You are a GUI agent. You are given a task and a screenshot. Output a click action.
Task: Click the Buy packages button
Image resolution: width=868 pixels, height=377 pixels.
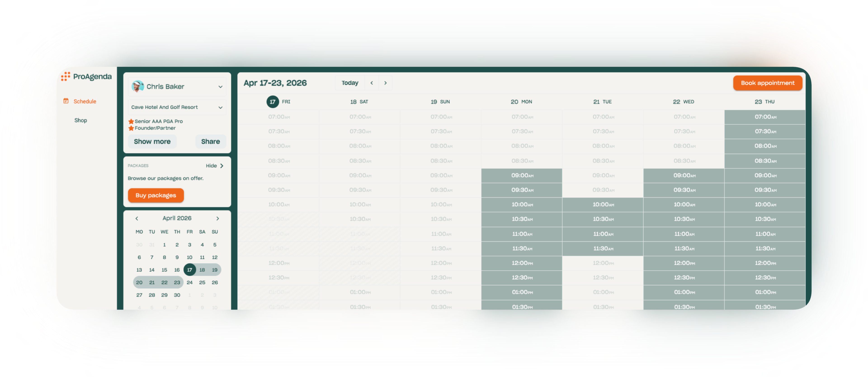pyautogui.click(x=156, y=195)
